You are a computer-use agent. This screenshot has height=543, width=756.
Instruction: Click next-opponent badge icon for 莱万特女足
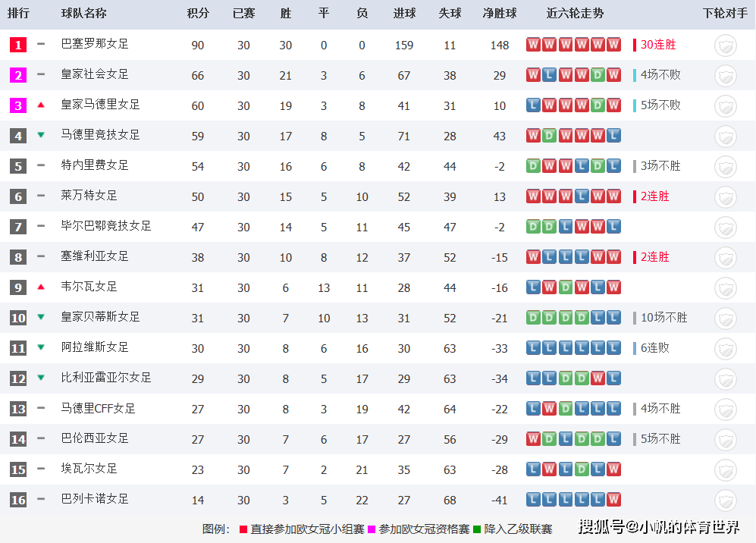tap(725, 198)
